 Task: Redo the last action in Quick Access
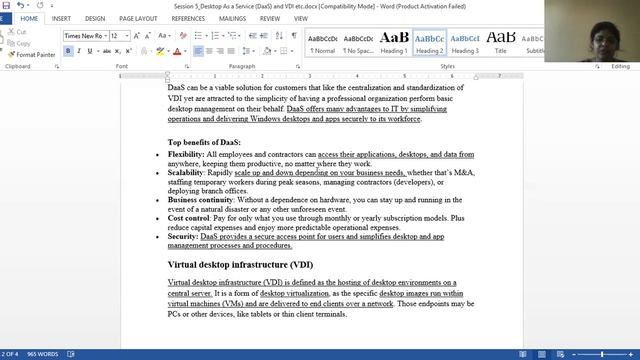click(x=40, y=6)
